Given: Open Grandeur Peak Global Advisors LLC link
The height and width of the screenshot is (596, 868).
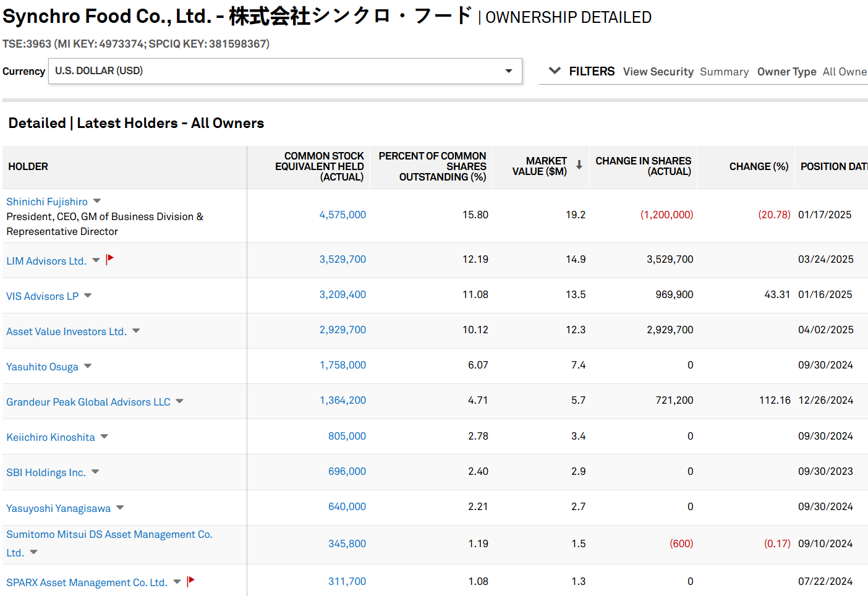Looking at the screenshot, I should (88, 402).
